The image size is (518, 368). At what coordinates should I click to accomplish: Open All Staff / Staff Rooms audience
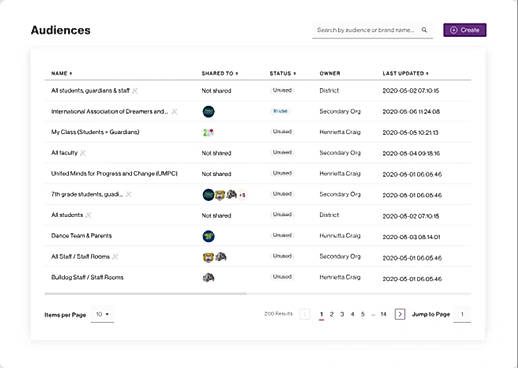(x=80, y=257)
